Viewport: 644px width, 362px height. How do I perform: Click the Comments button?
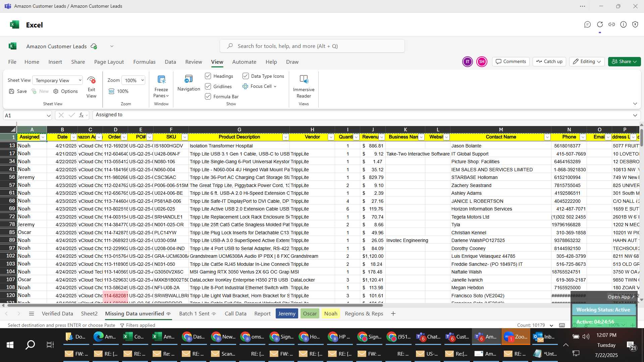511,62
